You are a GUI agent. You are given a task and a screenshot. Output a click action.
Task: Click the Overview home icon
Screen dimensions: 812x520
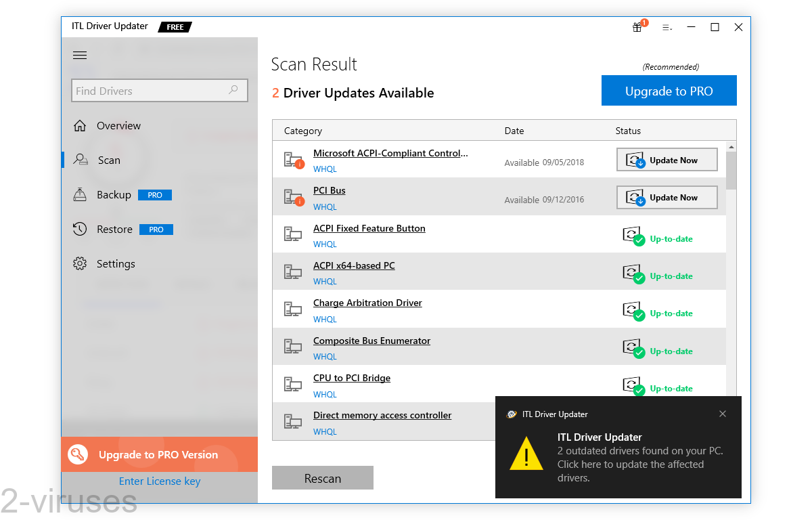(80, 126)
